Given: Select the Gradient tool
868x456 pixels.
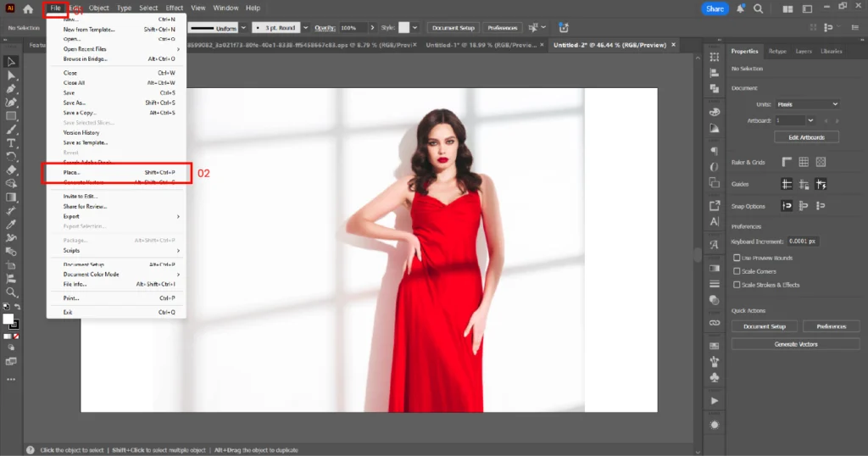Looking at the screenshot, I should 11,197.
